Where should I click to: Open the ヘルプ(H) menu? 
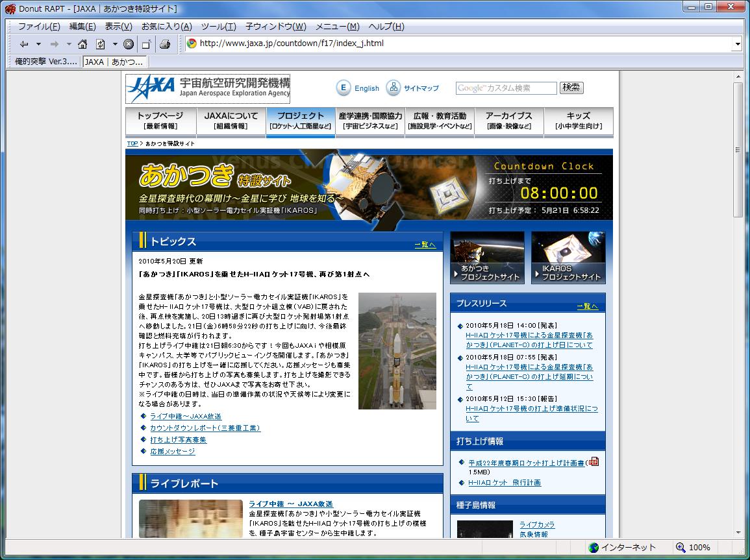click(x=386, y=26)
